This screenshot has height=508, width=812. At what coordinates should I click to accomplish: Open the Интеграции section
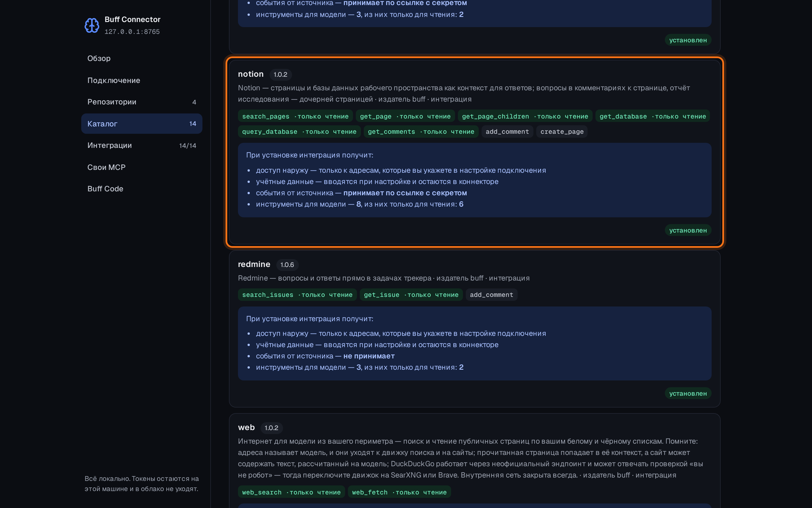(142, 145)
